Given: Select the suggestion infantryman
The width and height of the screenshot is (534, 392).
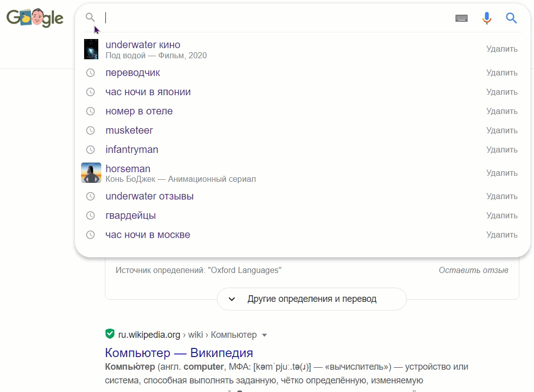Looking at the screenshot, I should click(x=132, y=149).
